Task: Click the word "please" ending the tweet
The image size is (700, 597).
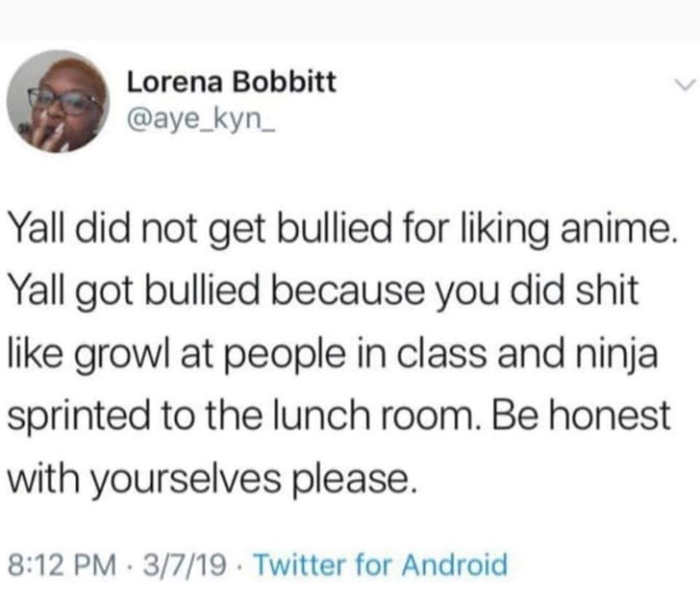Action: pyautogui.click(x=352, y=478)
